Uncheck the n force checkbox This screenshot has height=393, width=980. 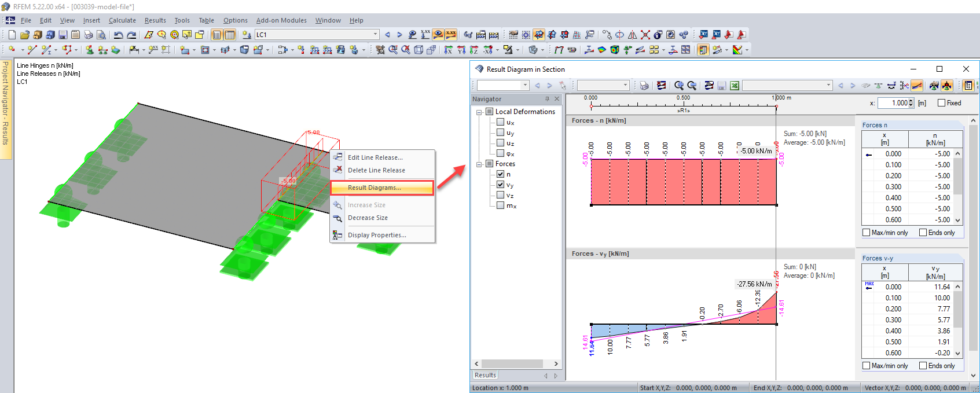tap(501, 174)
